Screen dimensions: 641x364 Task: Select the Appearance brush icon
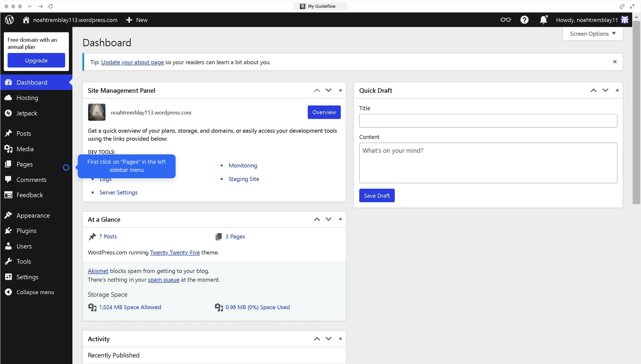[x=8, y=215]
